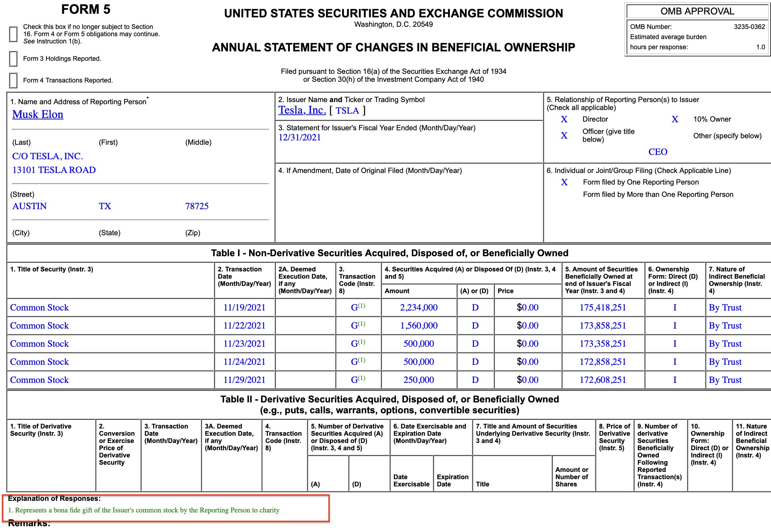Screen dimensions: 771x532
Task: Click the 172,608,251 shares owned value
Action: (603, 380)
